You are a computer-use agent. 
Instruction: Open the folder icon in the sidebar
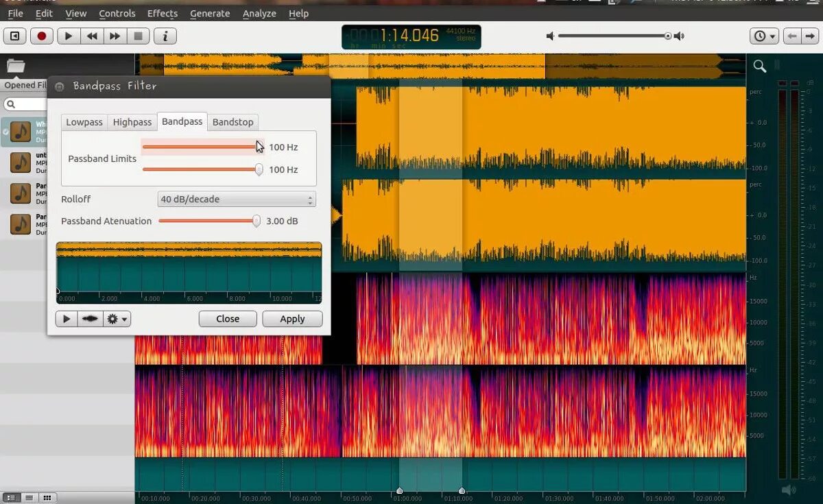(16, 66)
